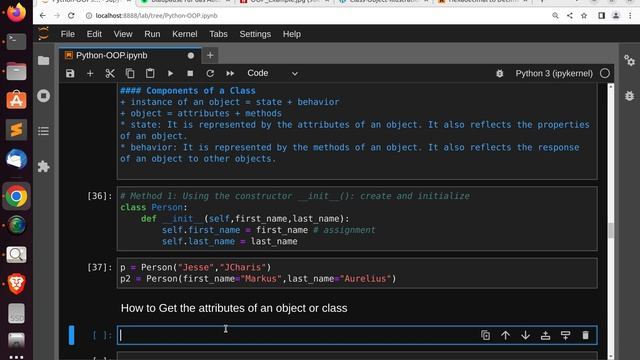
Task: Click the kernel status circle indicator
Action: point(605,73)
